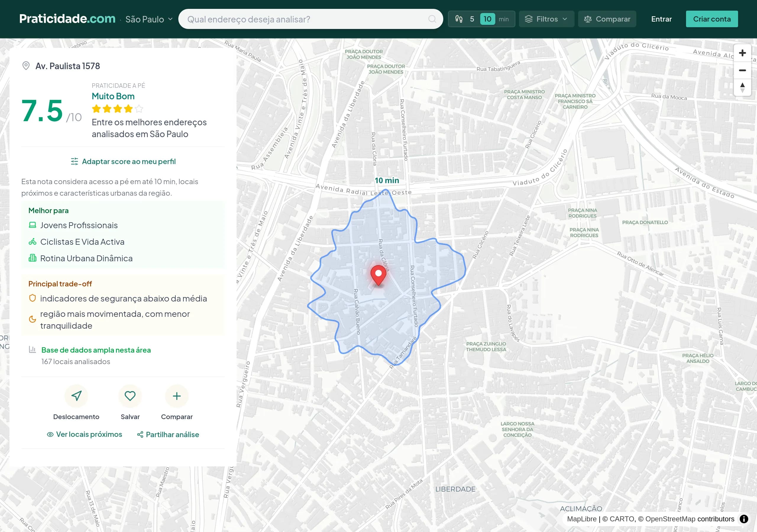Click the Praticidade.com logo
The height and width of the screenshot is (532, 757).
click(67, 18)
